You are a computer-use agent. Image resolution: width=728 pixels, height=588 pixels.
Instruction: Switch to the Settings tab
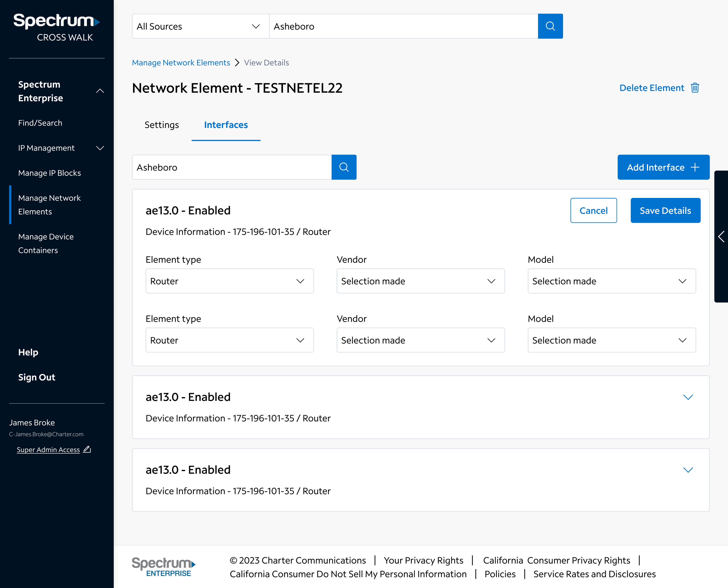162,125
